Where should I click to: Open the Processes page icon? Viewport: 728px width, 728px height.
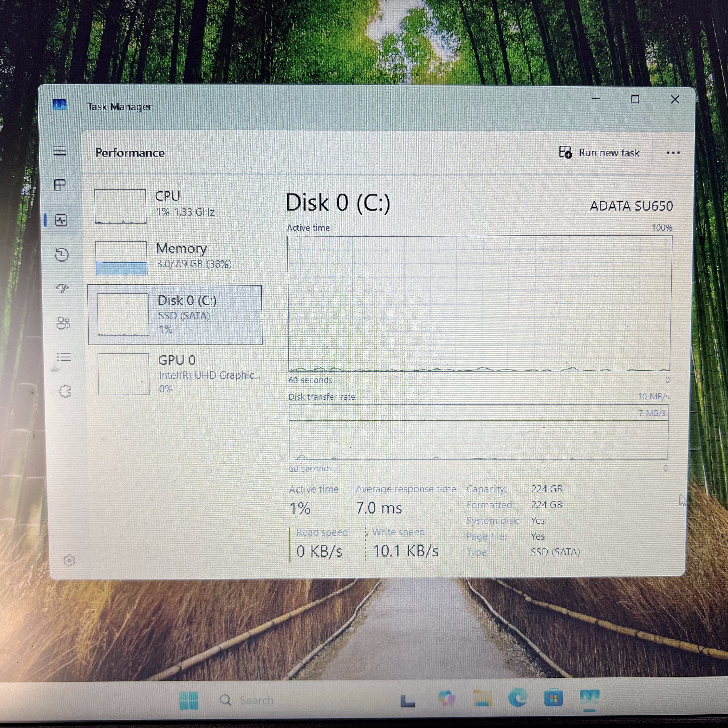60,185
